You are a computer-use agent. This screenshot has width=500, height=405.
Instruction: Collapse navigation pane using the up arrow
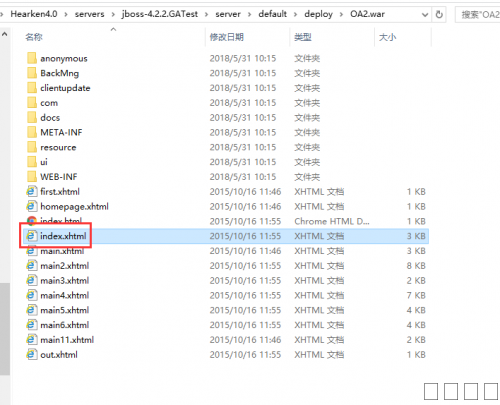point(5,34)
